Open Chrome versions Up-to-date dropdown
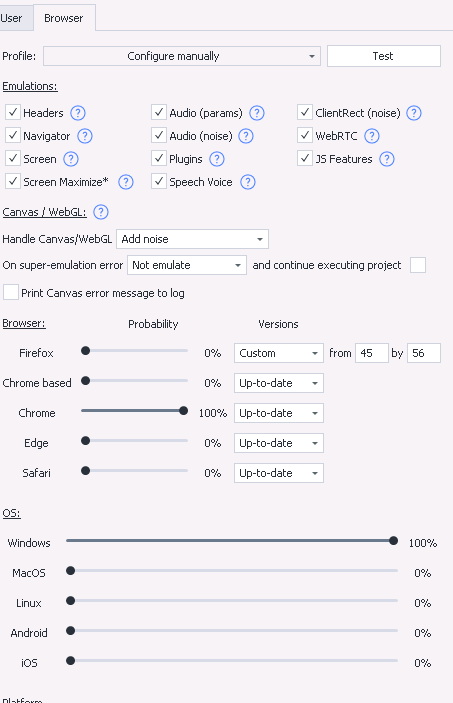The image size is (453, 703). point(279,413)
